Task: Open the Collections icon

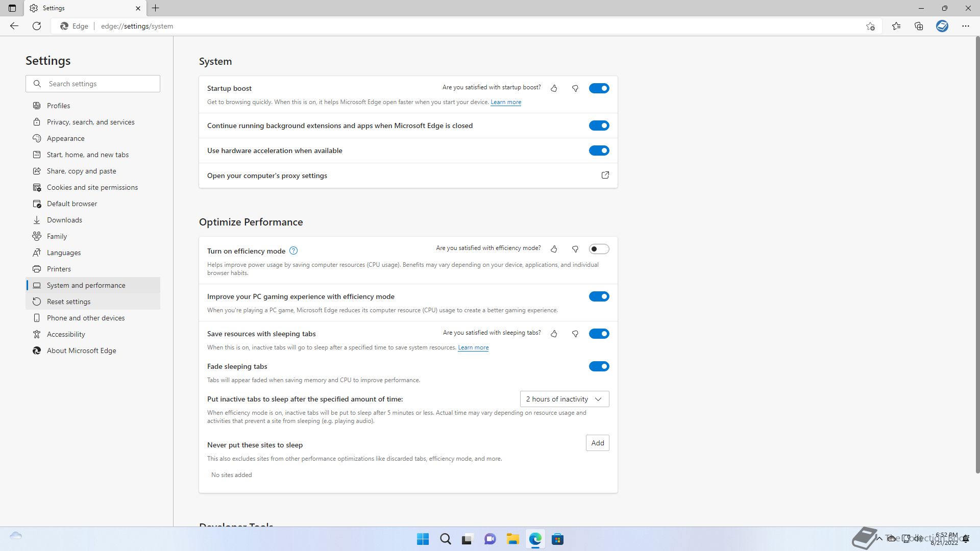Action: click(919, 26)
